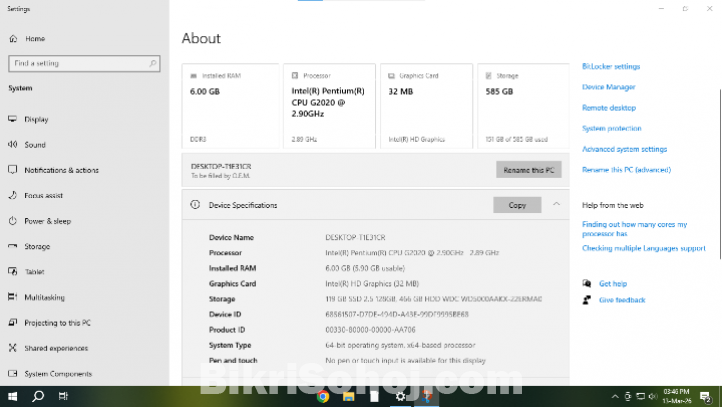Click the Rename this PC button
This screenshot has width=722, height=407.
click(528, 170)
